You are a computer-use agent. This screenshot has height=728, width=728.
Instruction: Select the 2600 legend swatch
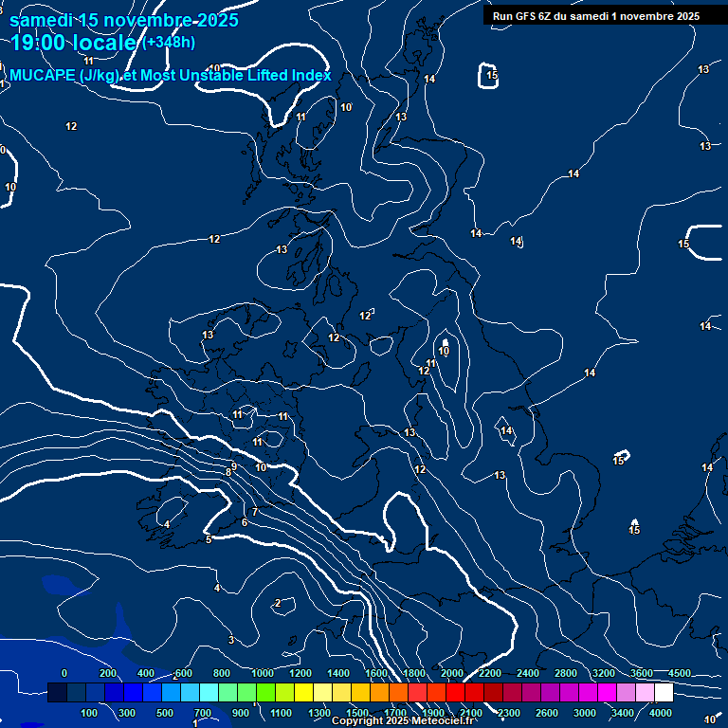click(x=532, y=692)
